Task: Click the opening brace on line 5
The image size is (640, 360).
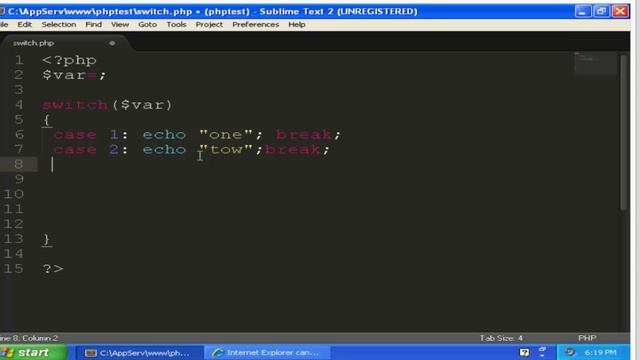Action: click(47, 120)
